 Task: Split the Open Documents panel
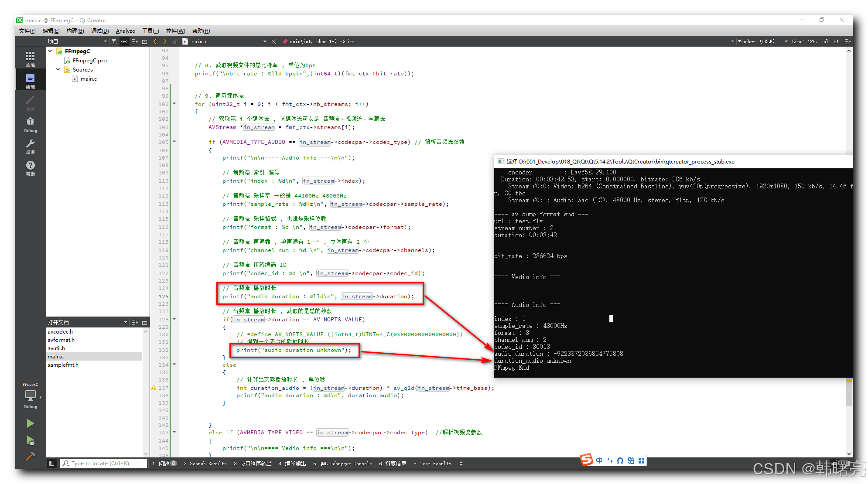pyautogui.click(x=134, y=322)
